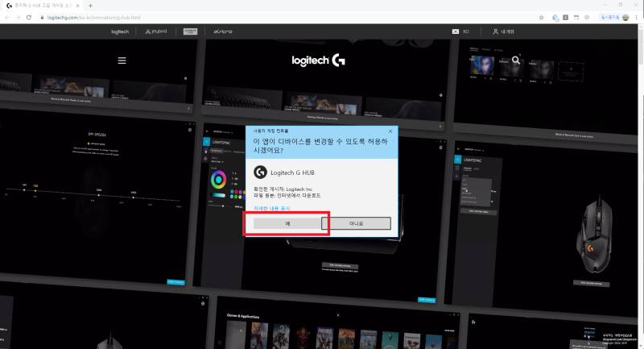Click the Chrome profile avatar
Image resolution: width=644 pixels, height=349 pixels.
(625, 17)
